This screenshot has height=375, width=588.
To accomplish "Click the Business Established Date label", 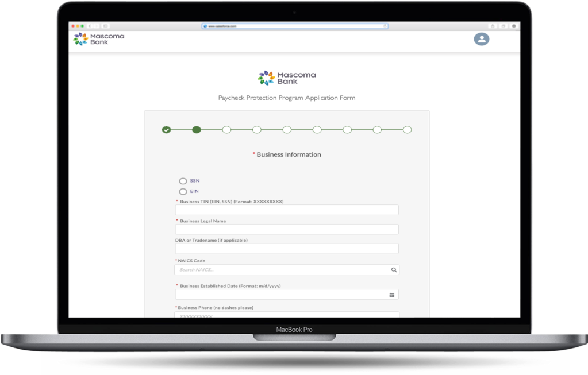I will [230, 286].
